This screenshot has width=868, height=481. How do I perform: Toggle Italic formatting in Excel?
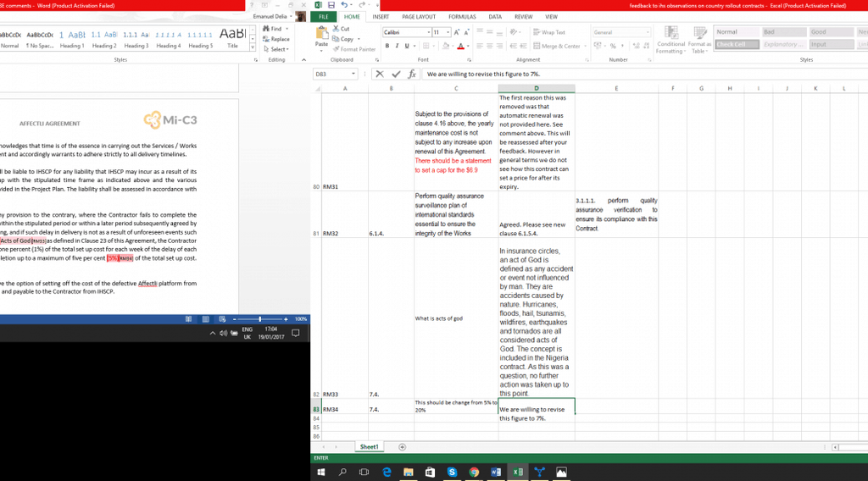(x=396, y=46)
